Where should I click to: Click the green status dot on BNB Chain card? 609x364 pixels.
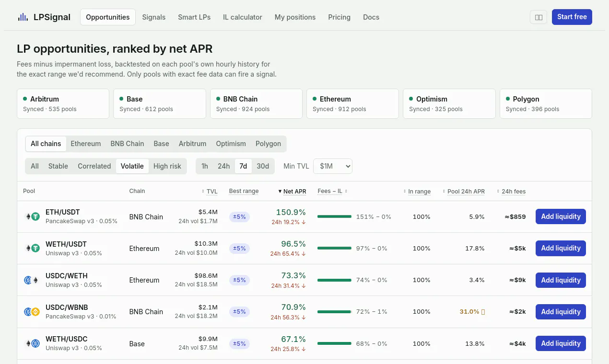click(x=218, y=99)
